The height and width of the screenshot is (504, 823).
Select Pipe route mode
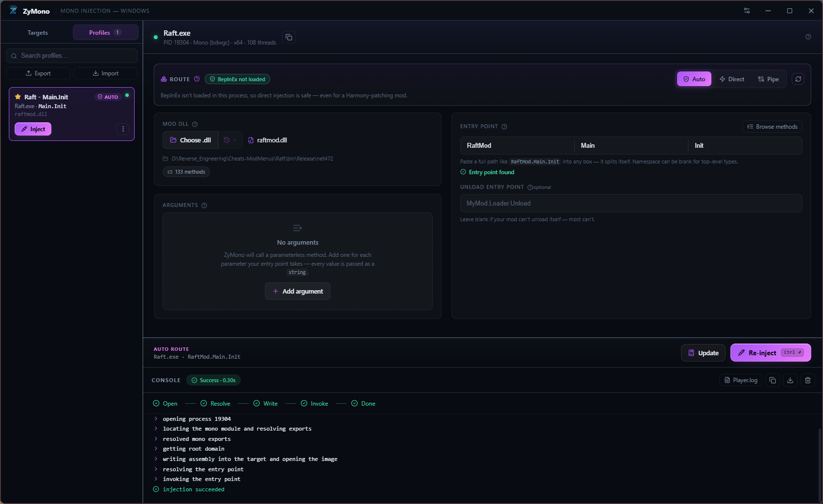[768, 79]
